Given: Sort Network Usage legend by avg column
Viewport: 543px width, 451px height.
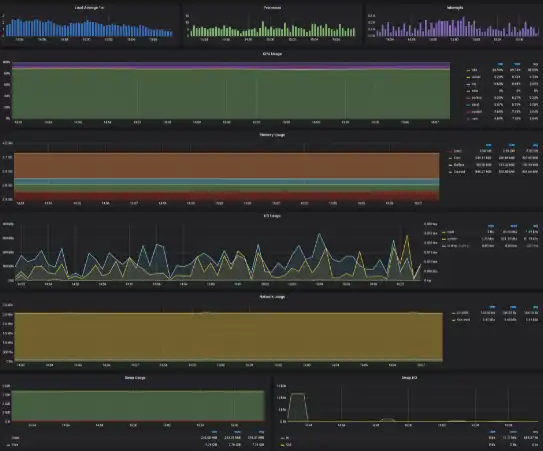Looking at the screenshot, I should pyautogui.click(x=535, y=307).
